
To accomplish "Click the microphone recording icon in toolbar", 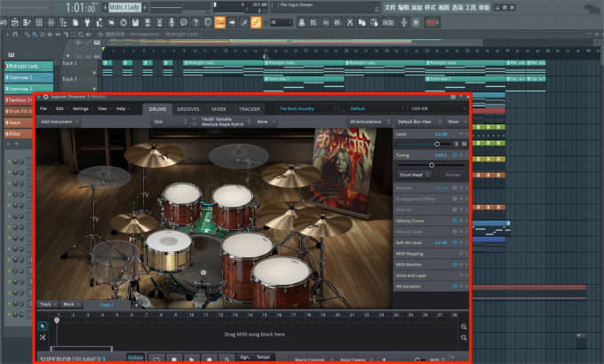I will click(171, 23).
